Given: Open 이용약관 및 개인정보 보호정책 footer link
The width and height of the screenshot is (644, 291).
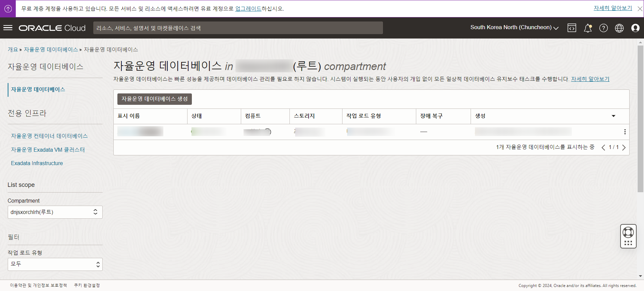Looking at the screenshot, I should point(38,285).
